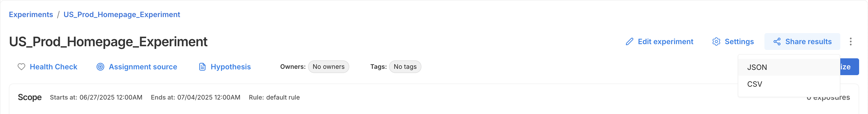Image resolution: width=868 pixels, height=114 pixels.
Task: Open Settings via its text label
Action: pyautogui.click(x=739, y=42)
